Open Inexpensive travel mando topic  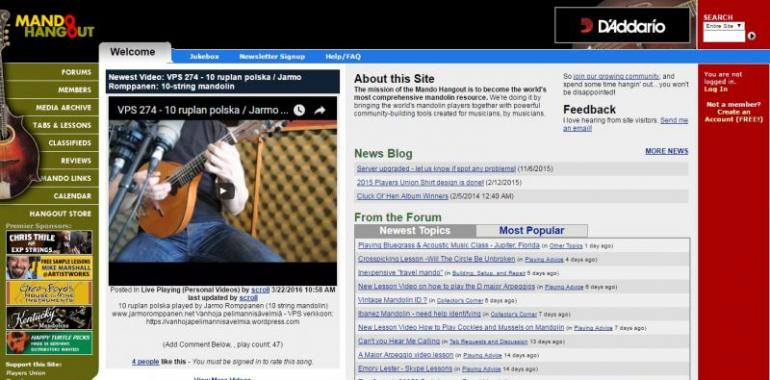[x=400, y=272]
